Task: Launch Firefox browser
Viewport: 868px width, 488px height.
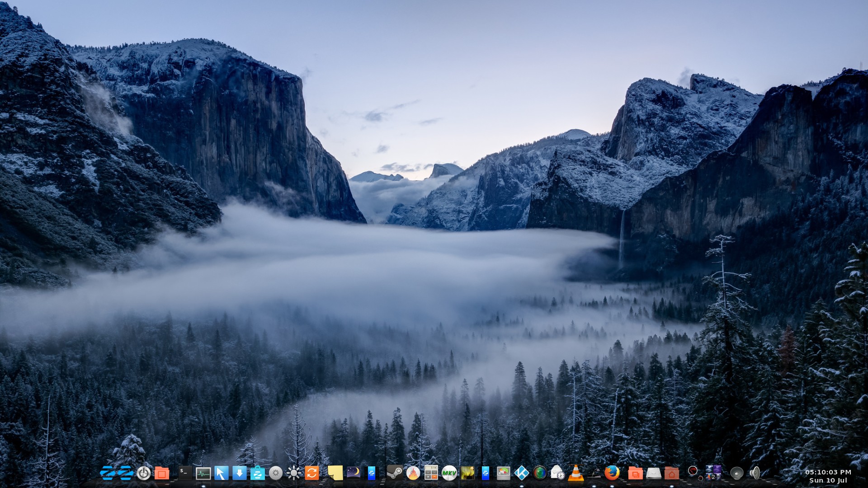Action: pos(612,473)
